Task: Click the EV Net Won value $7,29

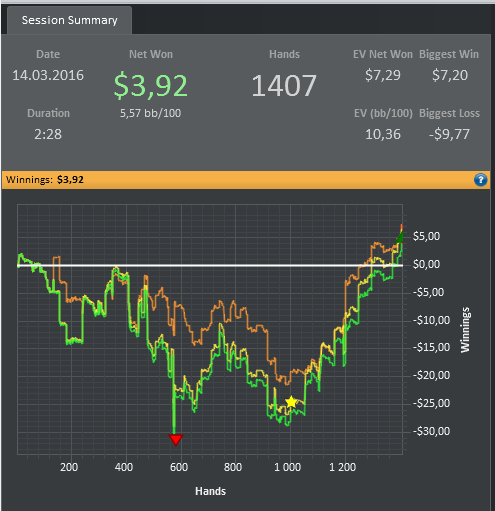Action: pyautogui.click(x=383, y=75)
